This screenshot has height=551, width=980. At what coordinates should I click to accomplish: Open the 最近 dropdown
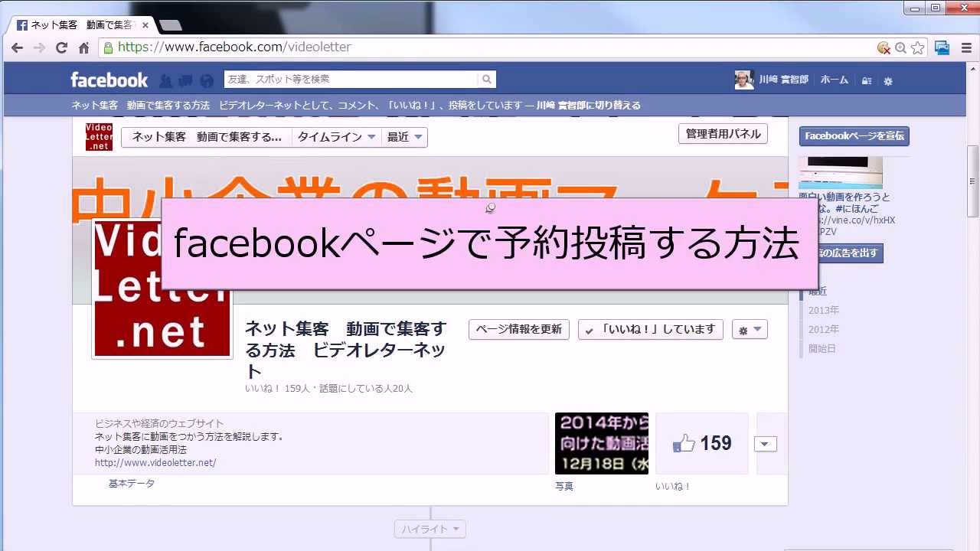pyautogui.click(x=404, y=138)
